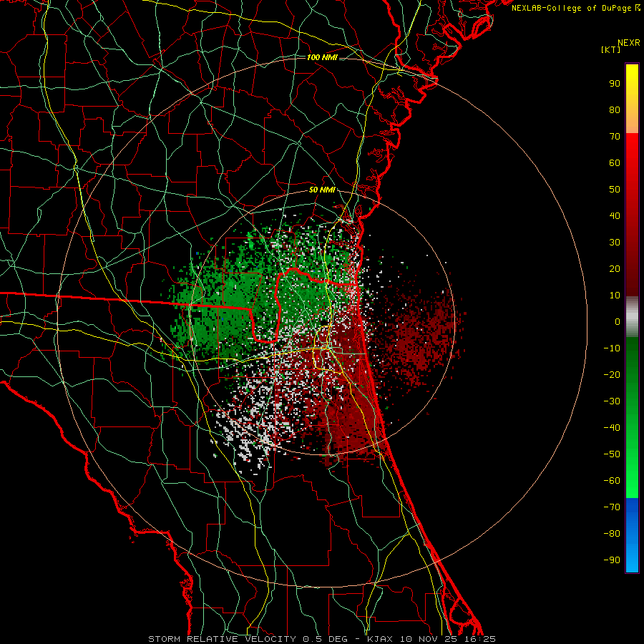Click the -10 knot scale label
The image size is (644, 644).
(612, 348)
